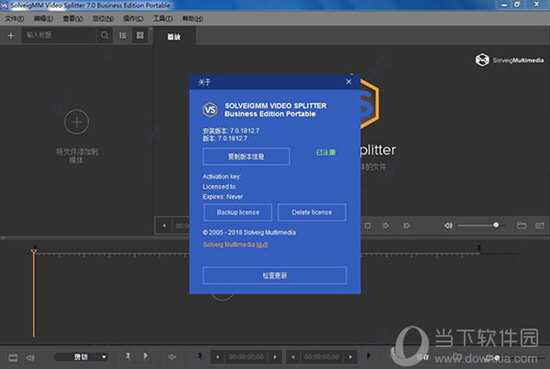This screenshot has height=369, width=550.
Task: Click the SolveigMultimedia logo at top right
Action: click(x=510, y=60)
